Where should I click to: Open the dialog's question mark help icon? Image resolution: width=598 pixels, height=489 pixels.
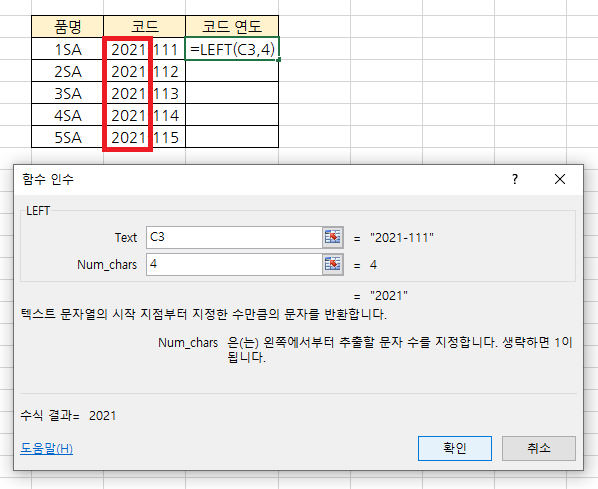(515, 179)
